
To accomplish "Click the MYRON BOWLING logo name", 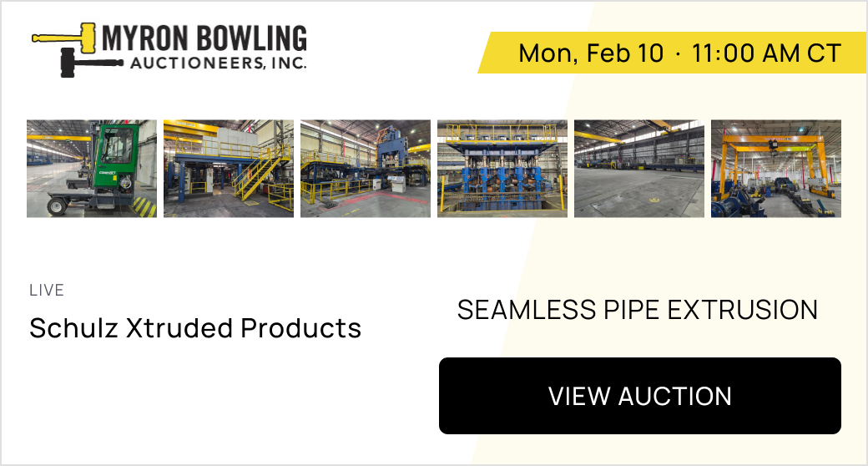I will point(204,38).
